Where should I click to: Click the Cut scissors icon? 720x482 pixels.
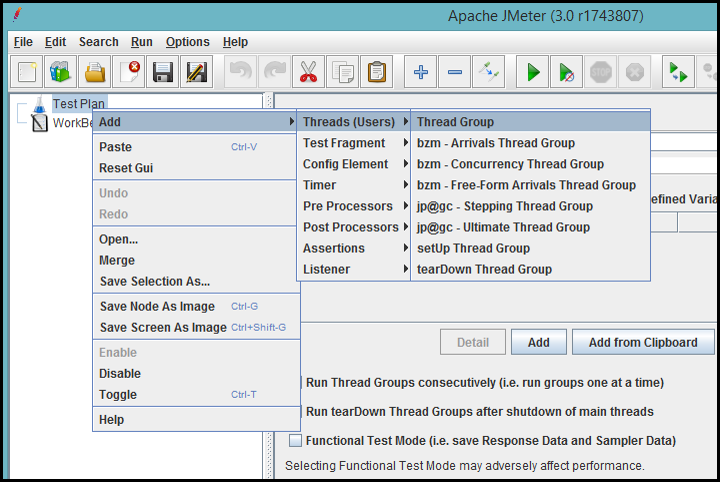307,72
